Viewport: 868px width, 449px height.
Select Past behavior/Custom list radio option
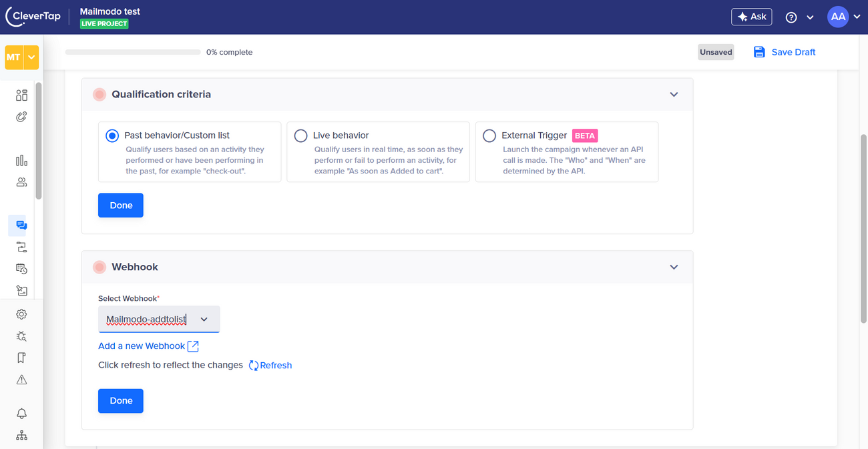112,135
